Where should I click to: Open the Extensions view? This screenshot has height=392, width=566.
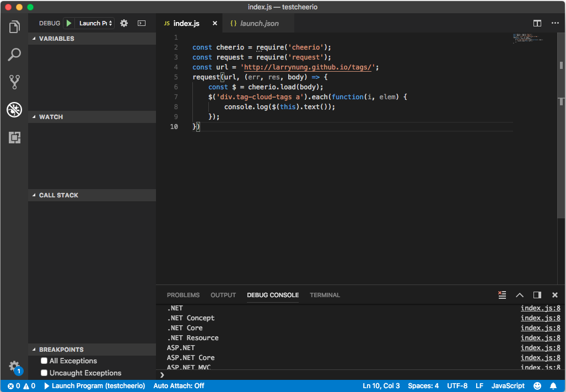click(x=14, y=137)
